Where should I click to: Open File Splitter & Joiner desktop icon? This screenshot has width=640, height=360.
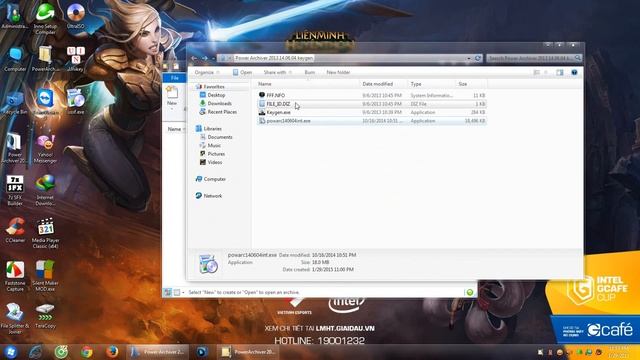pos(15,318)
